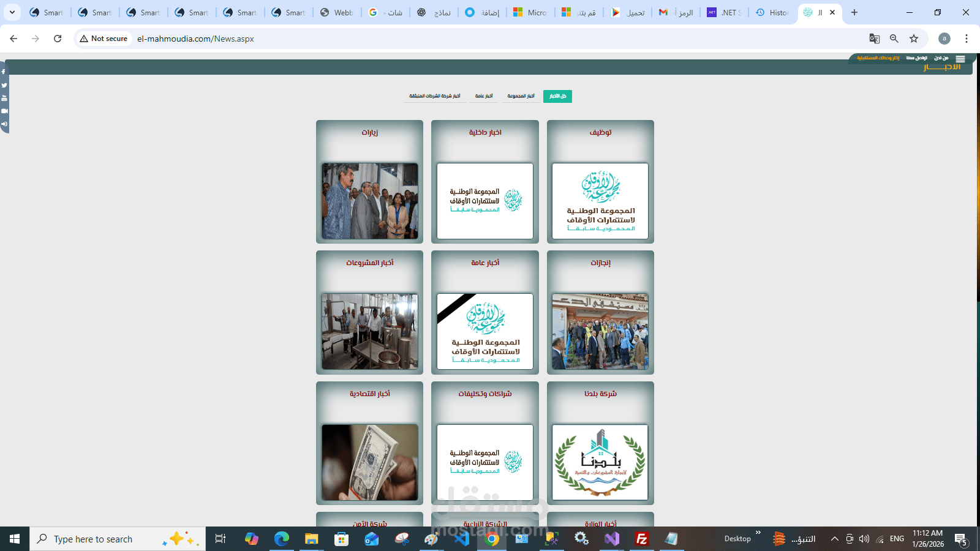The image size is (980, 551).
Task: Open Visual Studio from the taskbar
Action: (x=612, y=539)
